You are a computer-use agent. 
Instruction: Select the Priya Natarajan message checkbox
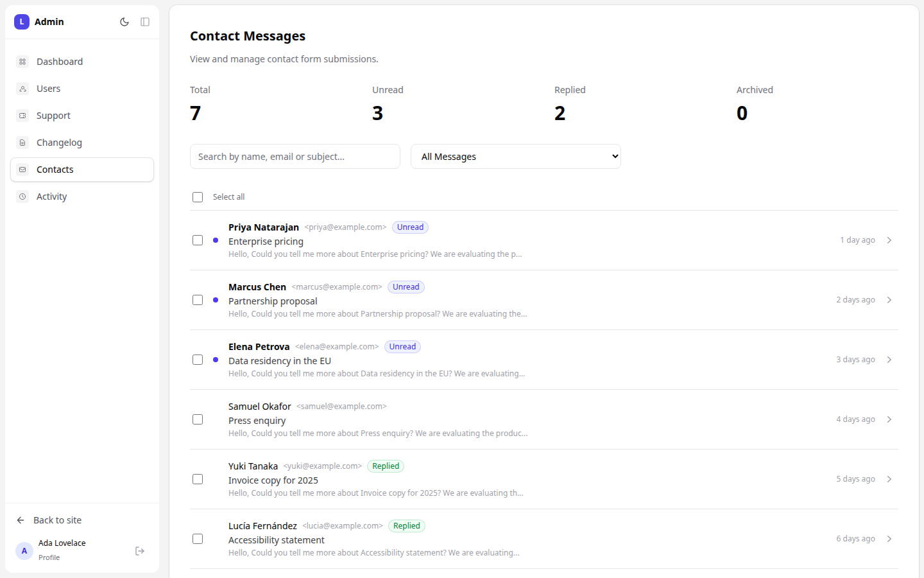(198, 240)
